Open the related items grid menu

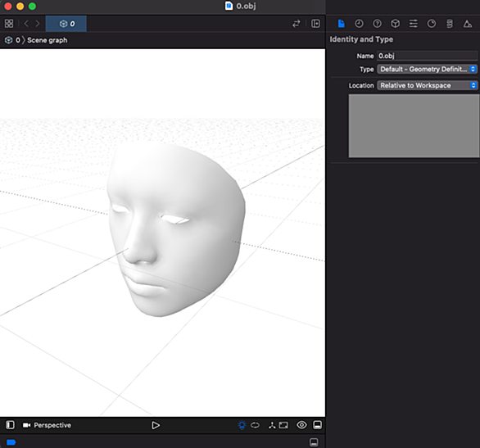tap(9, 24)
